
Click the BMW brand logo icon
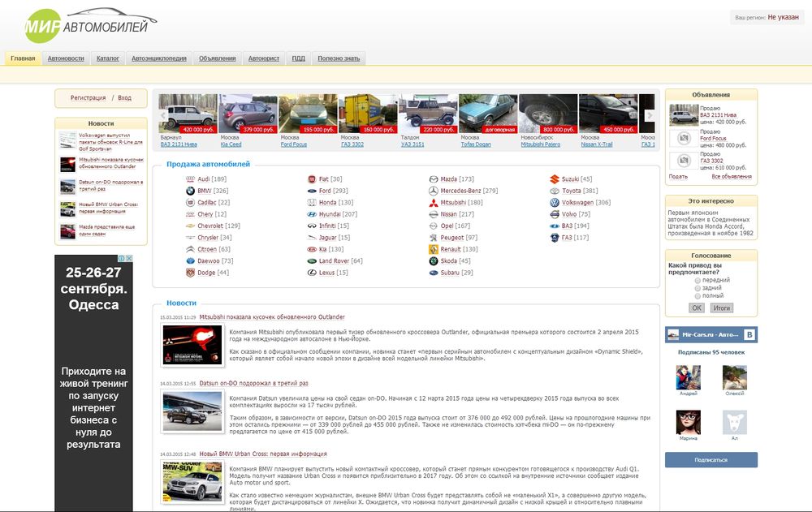click(190, 191)
